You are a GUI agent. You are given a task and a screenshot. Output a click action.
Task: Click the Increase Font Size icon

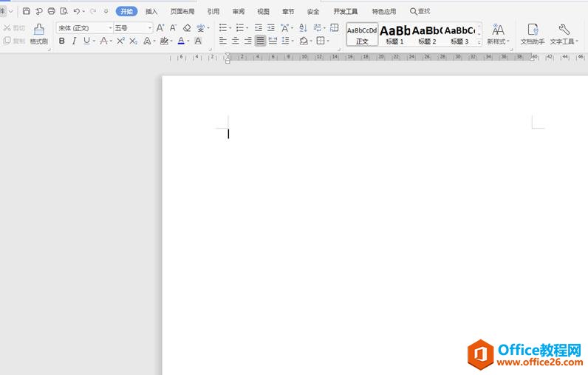(x=160, y=28)
